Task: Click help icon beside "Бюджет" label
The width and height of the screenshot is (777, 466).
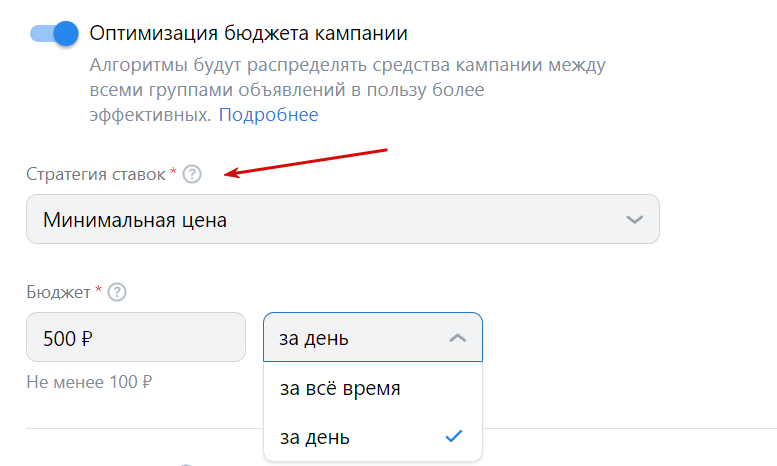Action: point(117,292)
